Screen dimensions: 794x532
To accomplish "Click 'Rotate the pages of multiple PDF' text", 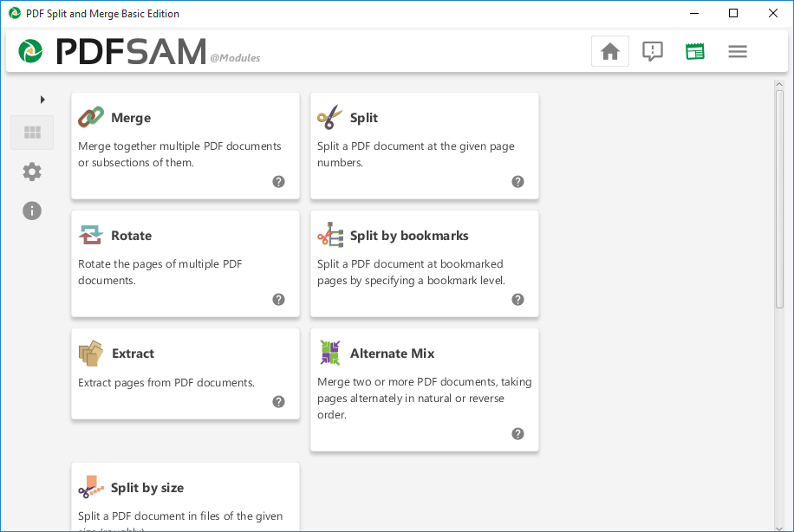I will (160, 263).
